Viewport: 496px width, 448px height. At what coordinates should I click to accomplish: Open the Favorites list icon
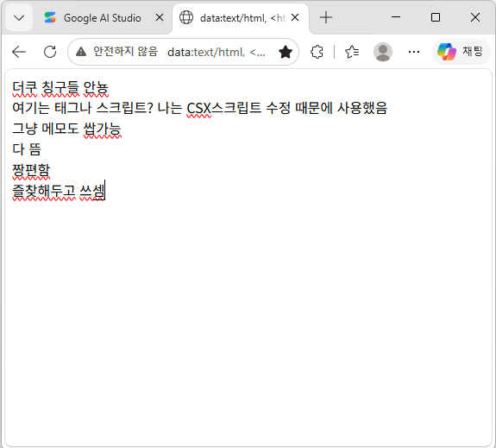pyautogui.click(x=351, y=52)
